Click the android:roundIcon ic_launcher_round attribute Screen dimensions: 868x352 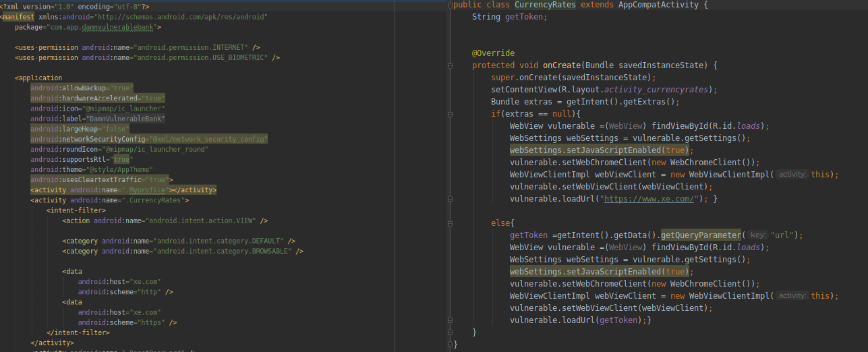tap(119, 149)
